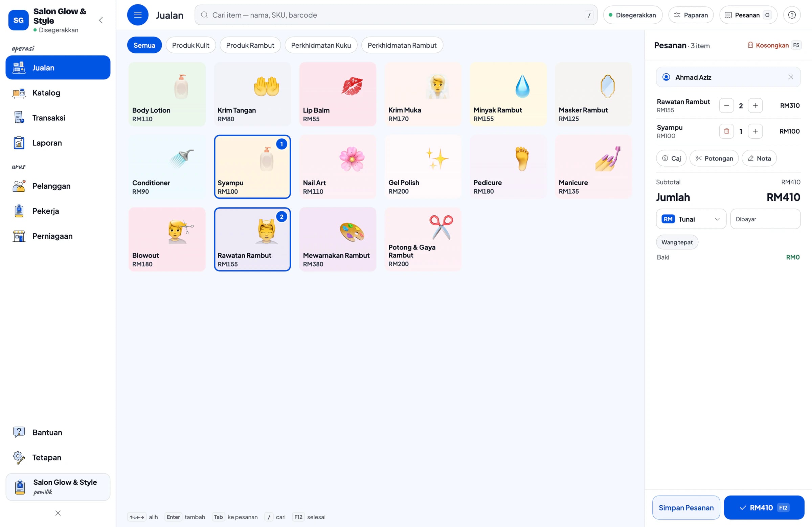Collapse sidebar with the chevron arrow

[x=101, y=20]
